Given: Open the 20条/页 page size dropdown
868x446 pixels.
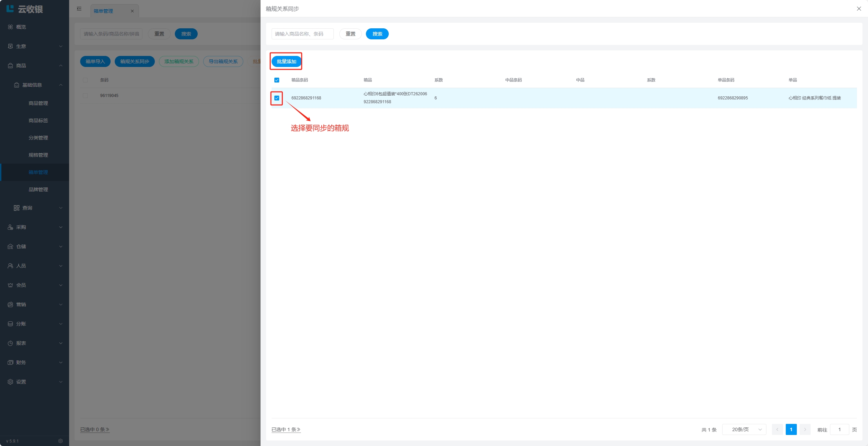Looking at the screenshot, I should [744, 429].
